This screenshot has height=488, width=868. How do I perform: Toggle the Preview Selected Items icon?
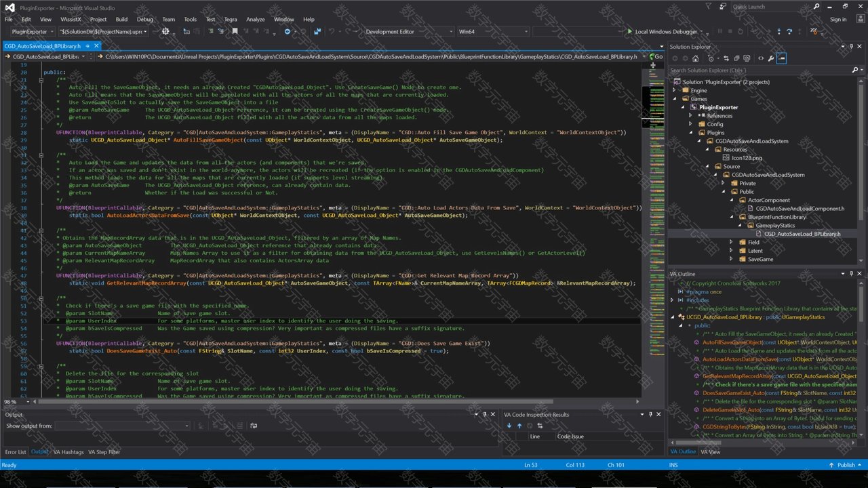click(x=782, y=58)
